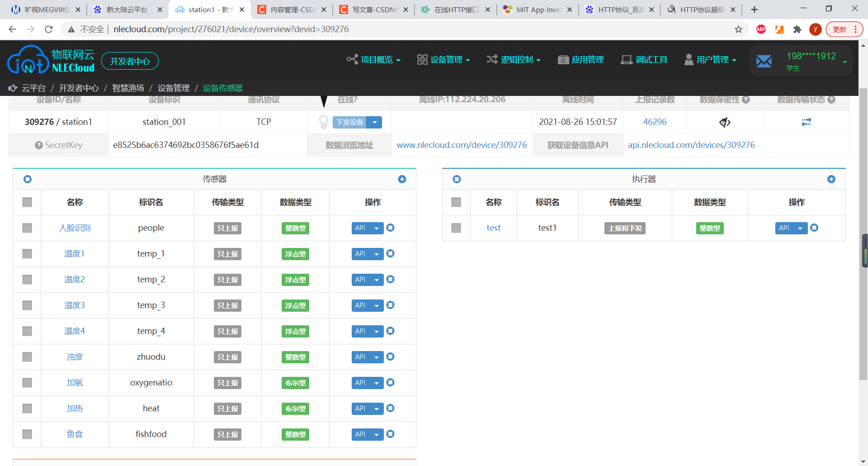The width and height of the screenshot is (868, 466).
Task: Click the round delete icon for temp_3 sensor
Action: pos(391,305)
